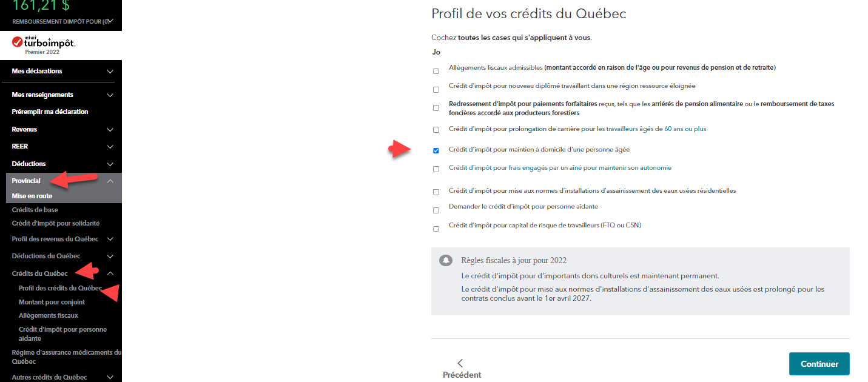The height and width of the screenshot is (382, 868).
Task: Expand the REER section chevron
Action: pyautogui.click(x=110, y=147)
